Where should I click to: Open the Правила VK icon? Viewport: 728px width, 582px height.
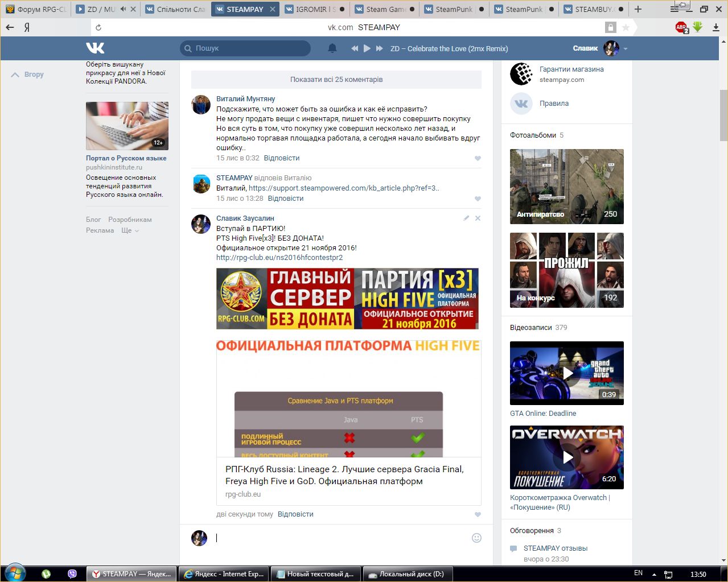click(x=521, y=104)
